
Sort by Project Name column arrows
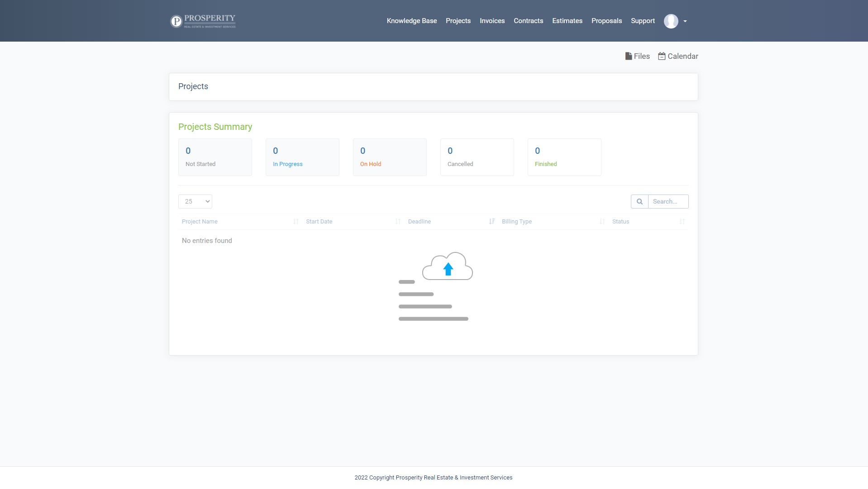[296, 222]
